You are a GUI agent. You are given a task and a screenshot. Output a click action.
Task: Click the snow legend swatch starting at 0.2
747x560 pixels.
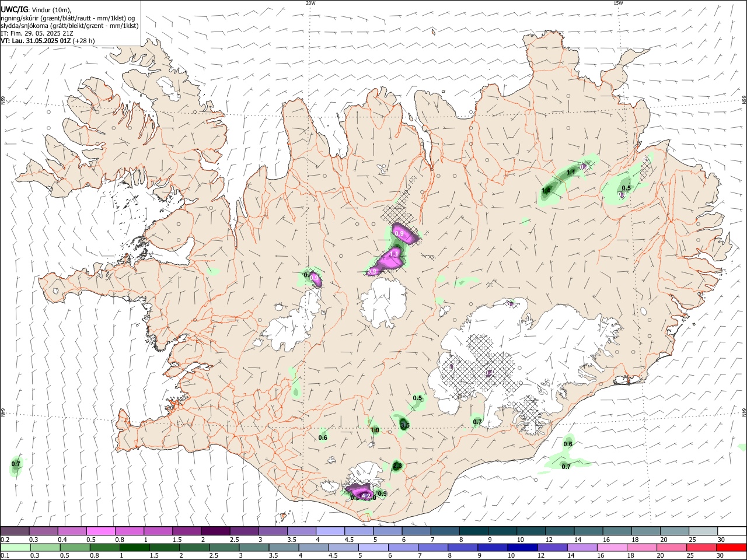point(15,531)
